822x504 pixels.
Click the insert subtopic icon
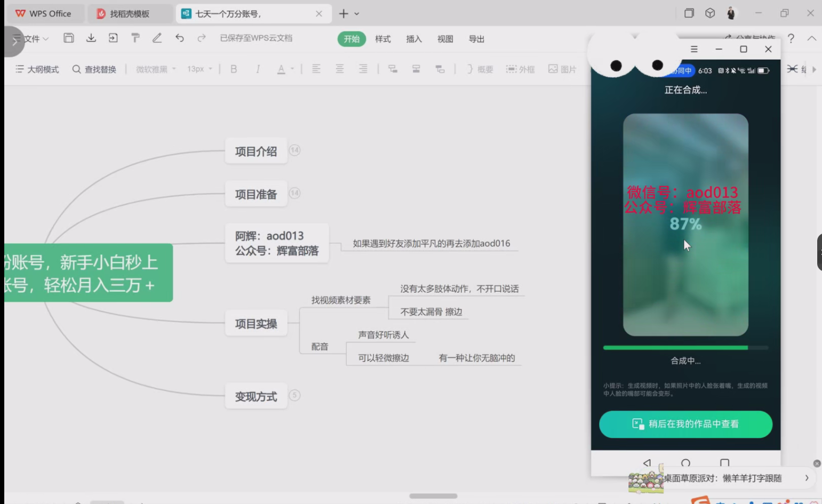tap(393, 69)
